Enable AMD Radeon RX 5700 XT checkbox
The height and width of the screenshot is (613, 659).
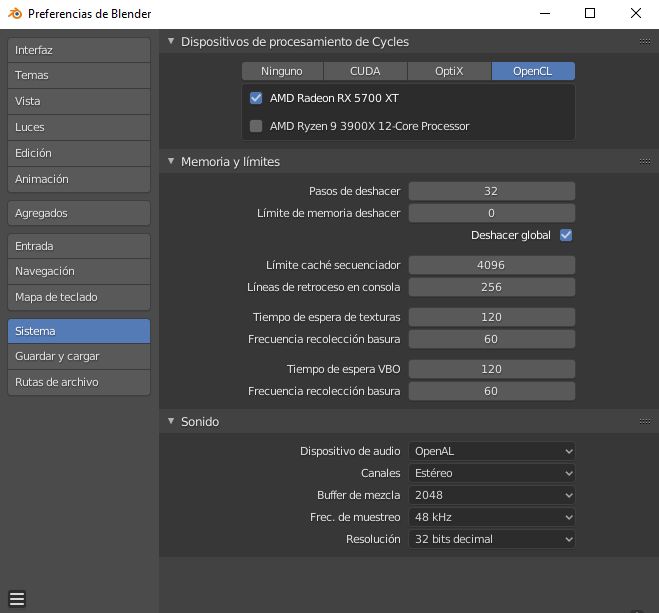256,98
